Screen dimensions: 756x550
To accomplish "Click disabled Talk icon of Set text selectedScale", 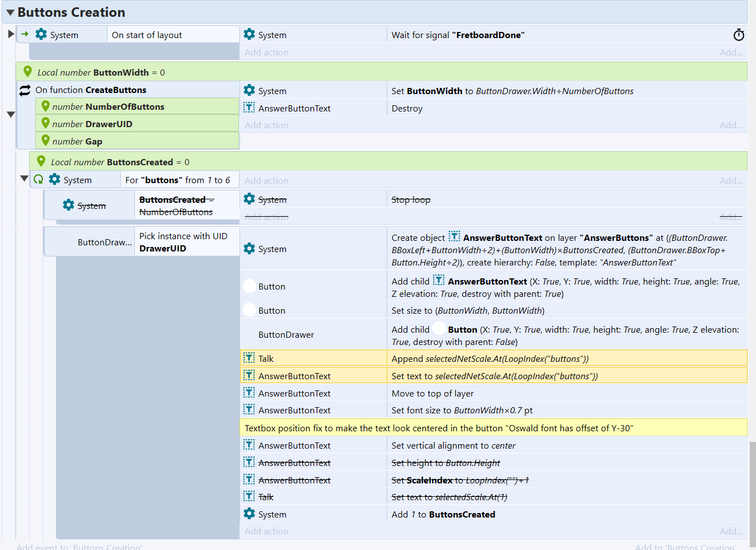I will [249, 496].
